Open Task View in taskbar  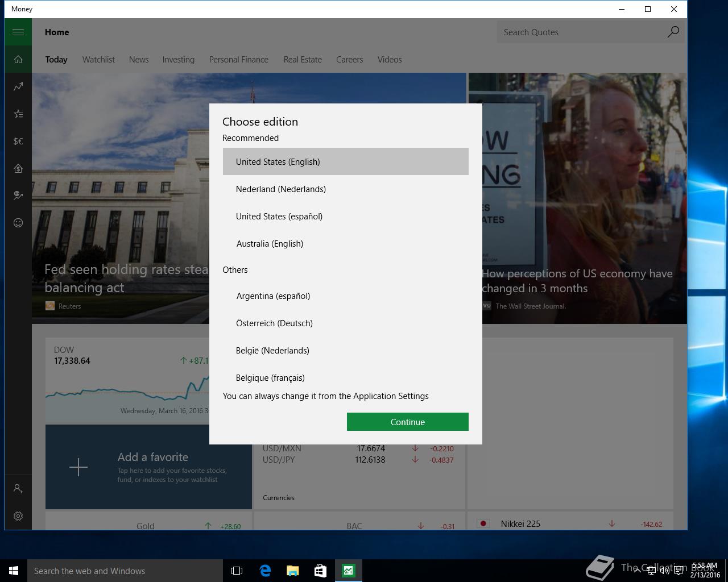point(237,571)
